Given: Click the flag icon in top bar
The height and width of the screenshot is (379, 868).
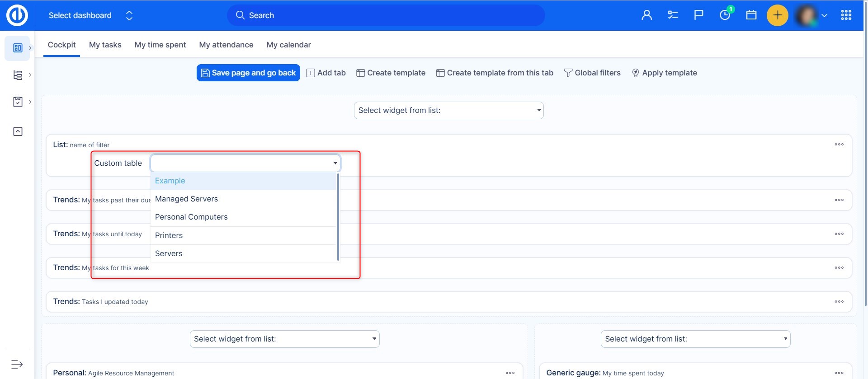Looking at the screenshot, I should 698,15.
